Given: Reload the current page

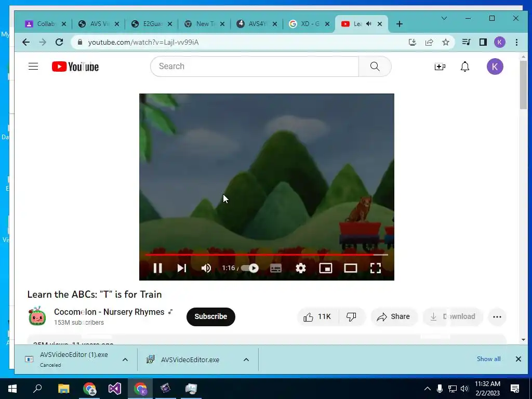Looking at the screenshot, I should click(x=59, y=42).
